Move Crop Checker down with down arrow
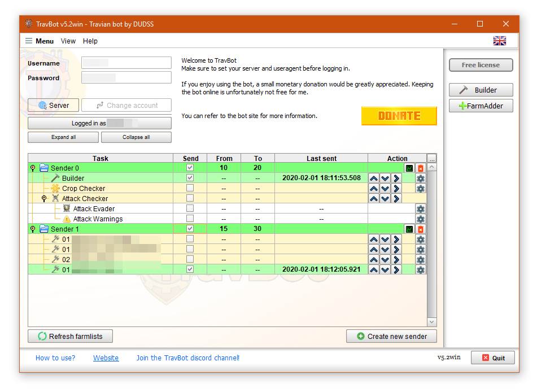This screenshot has width=537, height=392. 385,189
